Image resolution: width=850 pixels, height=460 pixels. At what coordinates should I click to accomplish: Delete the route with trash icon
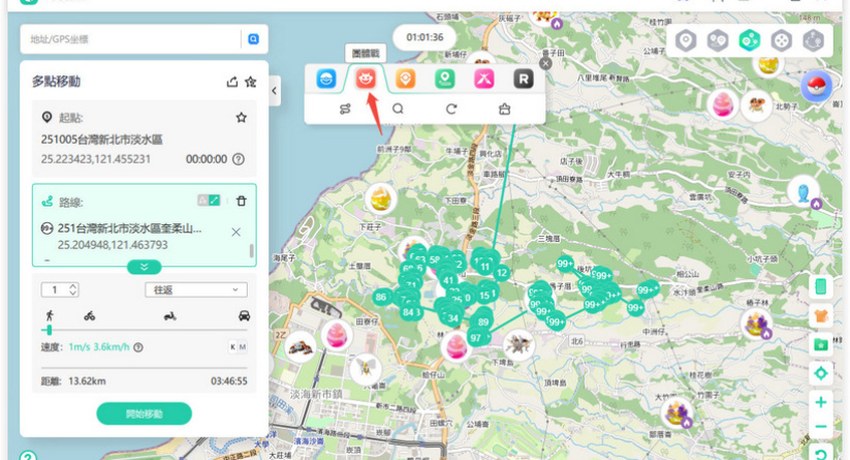pos(241,201)
